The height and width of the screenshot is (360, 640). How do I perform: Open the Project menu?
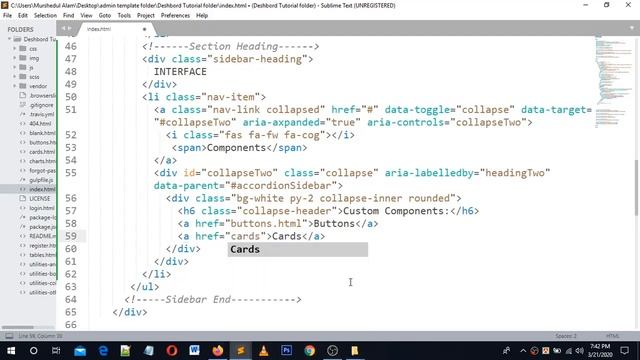point(146,16)
